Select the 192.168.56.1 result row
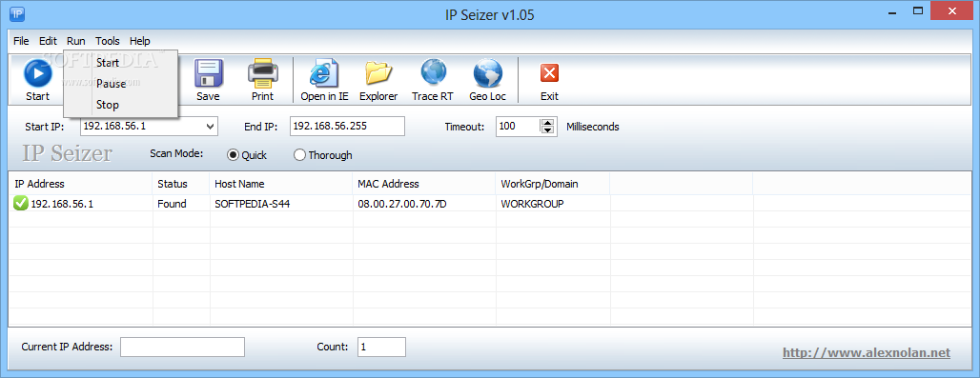Image resolution: width=980 pixels, height=378 pixels. click(489, 204)
